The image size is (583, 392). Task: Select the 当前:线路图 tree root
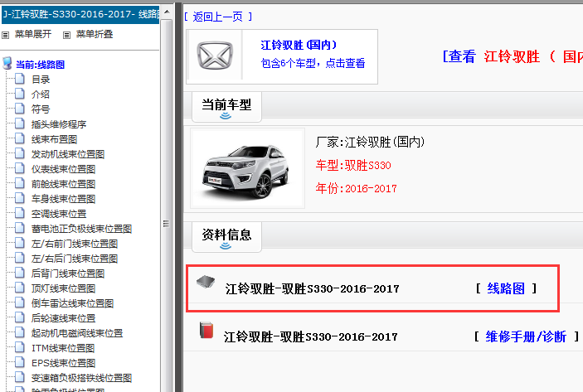pyautogui.click(x=40, y=65)
